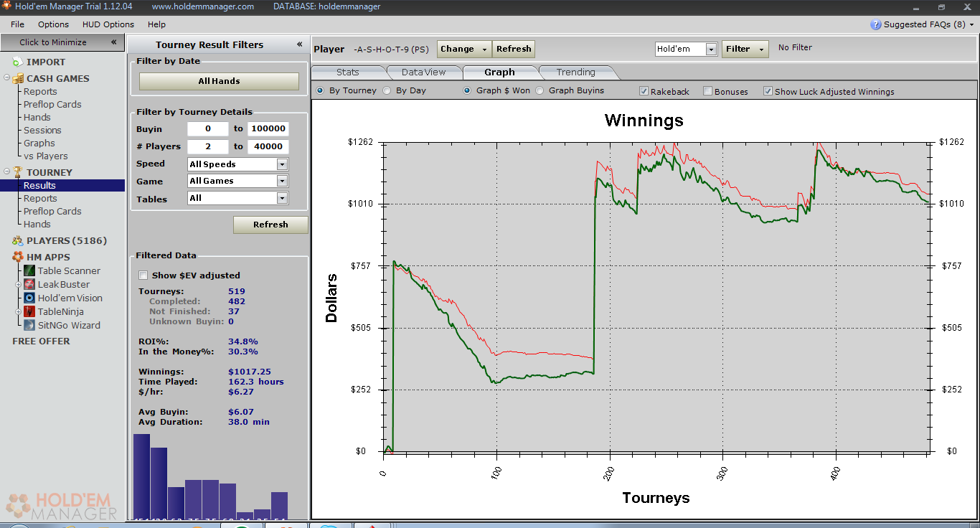The height and width of the screenshot is (528, 980).
Task: Click the Winnings value $1017.25
Action: coord(250,372)
